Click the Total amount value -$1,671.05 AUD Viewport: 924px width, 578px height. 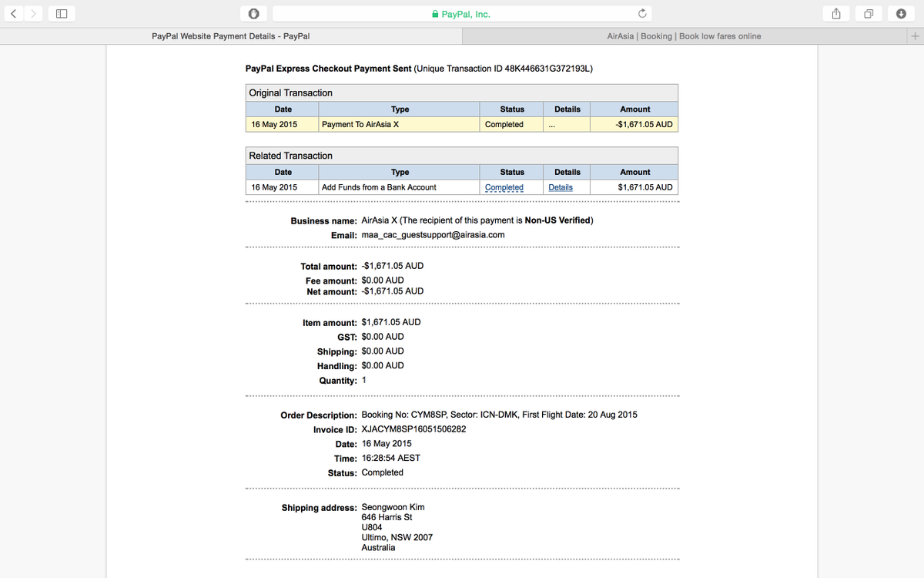[392, 266]
